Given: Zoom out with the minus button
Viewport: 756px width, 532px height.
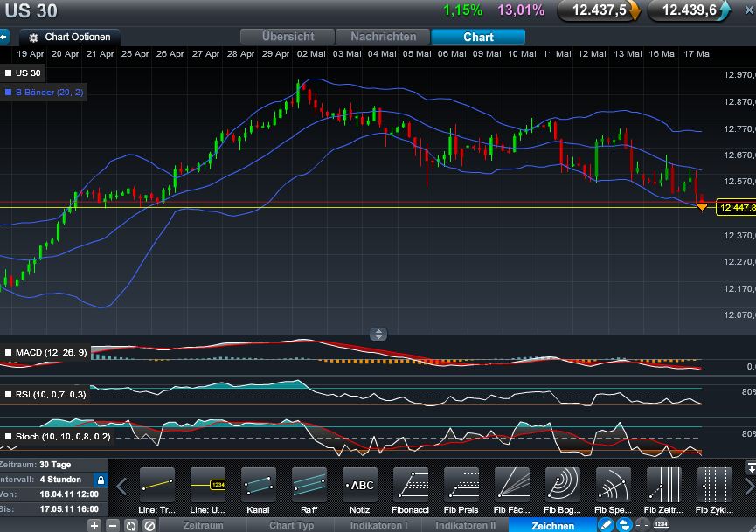Looking at the screenshot, I should click(x=113, y=525).
